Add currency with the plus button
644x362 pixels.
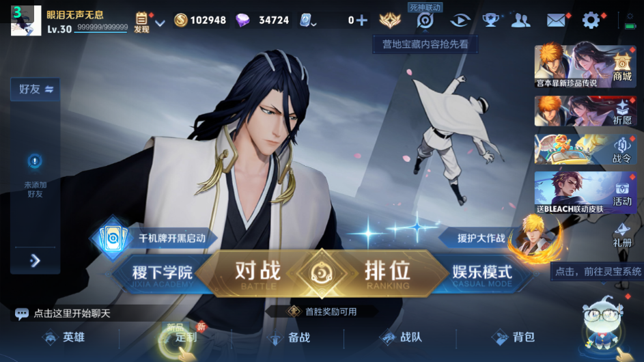pyautogui.click(x=361, y=20)
